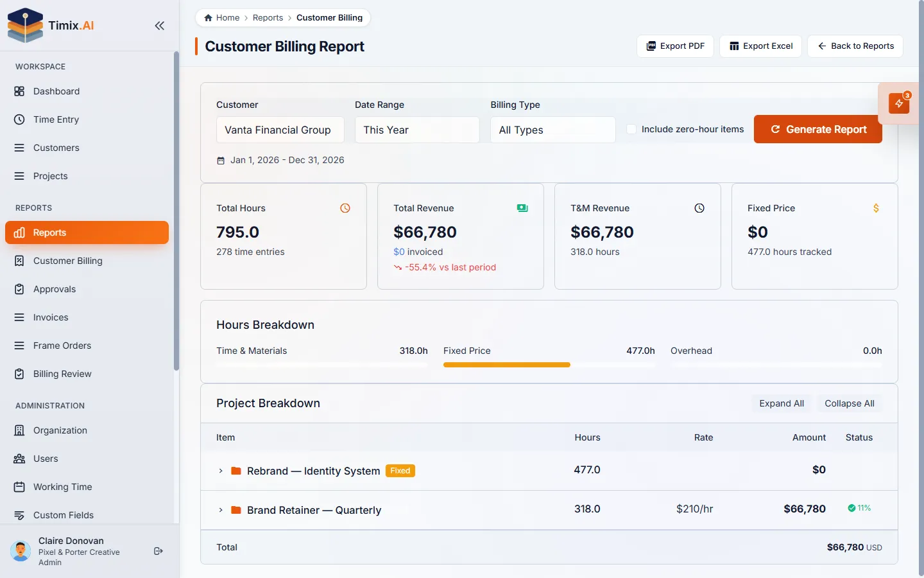Viewport: 924px width, 578px height.
Task: Expand the Rebrand — Identity System row
Action: click(221, 471)
